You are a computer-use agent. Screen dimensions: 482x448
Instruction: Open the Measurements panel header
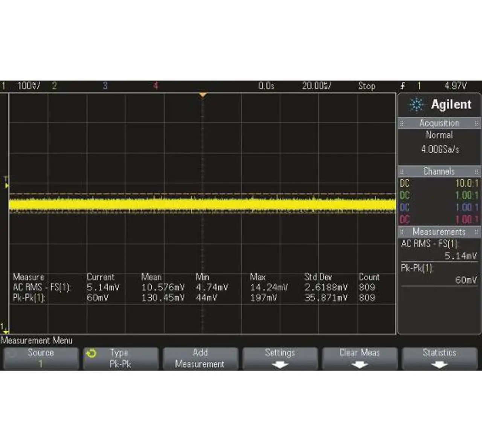[439, 232]
